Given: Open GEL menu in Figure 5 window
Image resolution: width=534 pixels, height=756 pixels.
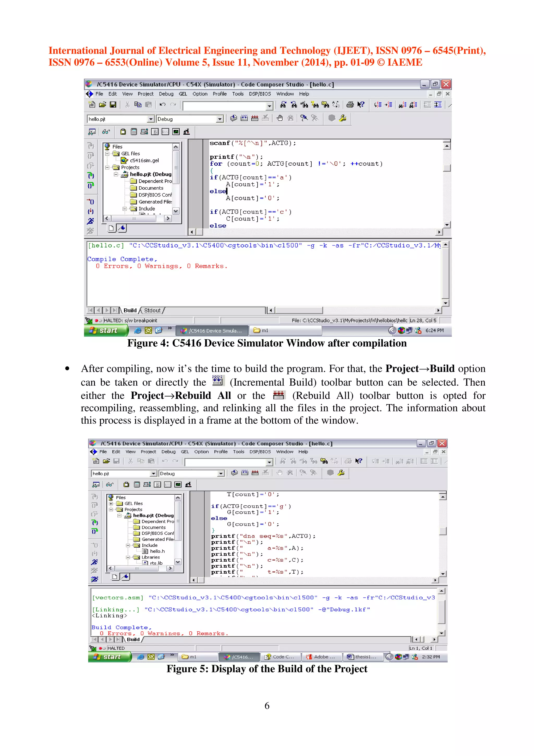Looking at the screenshot, I should click(185, 452).
